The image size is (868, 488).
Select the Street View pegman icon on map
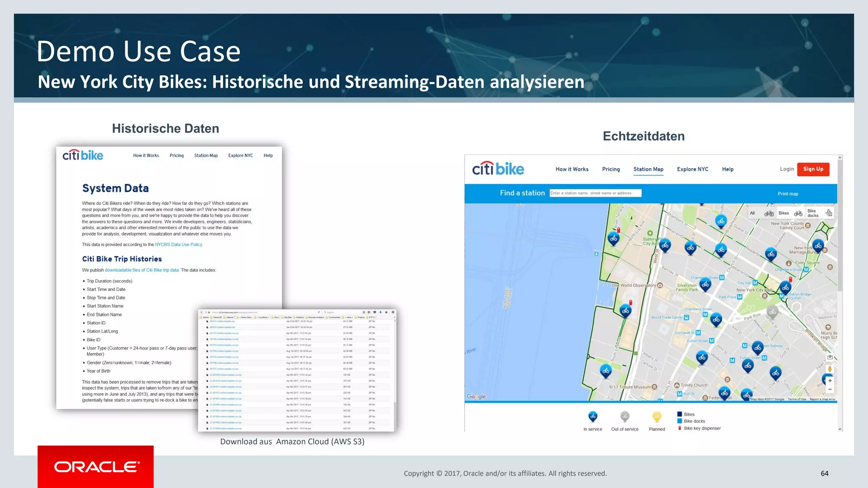coord(830,369)
